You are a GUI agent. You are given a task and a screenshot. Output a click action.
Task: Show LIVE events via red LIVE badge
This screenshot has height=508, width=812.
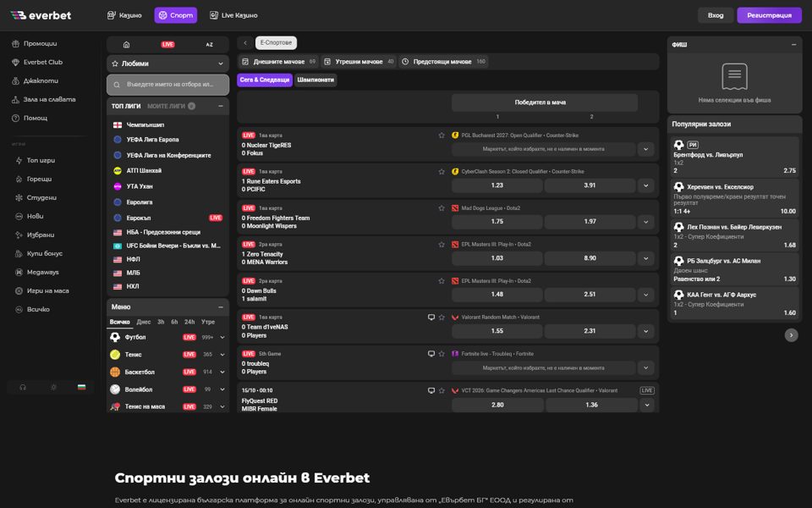pyautogui.click(x=167, y=45)
